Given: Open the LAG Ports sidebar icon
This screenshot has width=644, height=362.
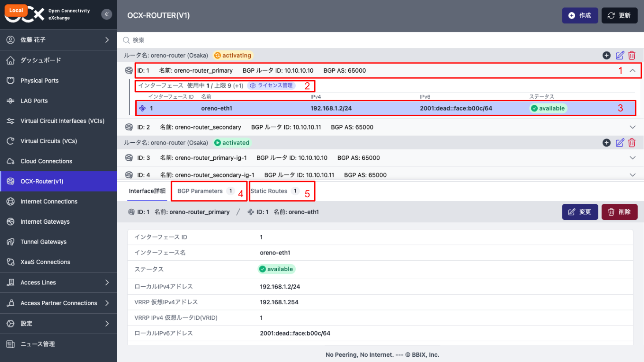Looking at the screenshot, I should click(x=11, y=101).
